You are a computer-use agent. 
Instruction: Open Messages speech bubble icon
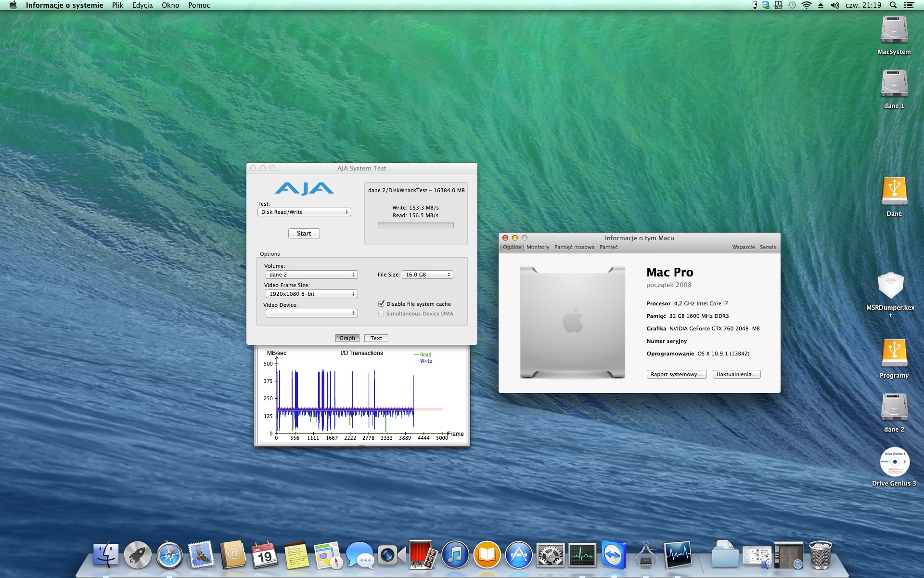360,555
